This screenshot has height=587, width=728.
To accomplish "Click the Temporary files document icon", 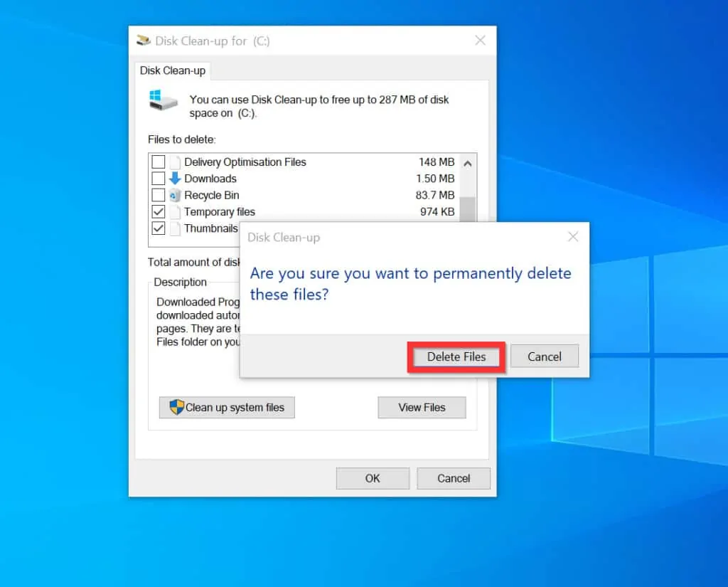I will point(175,212).
